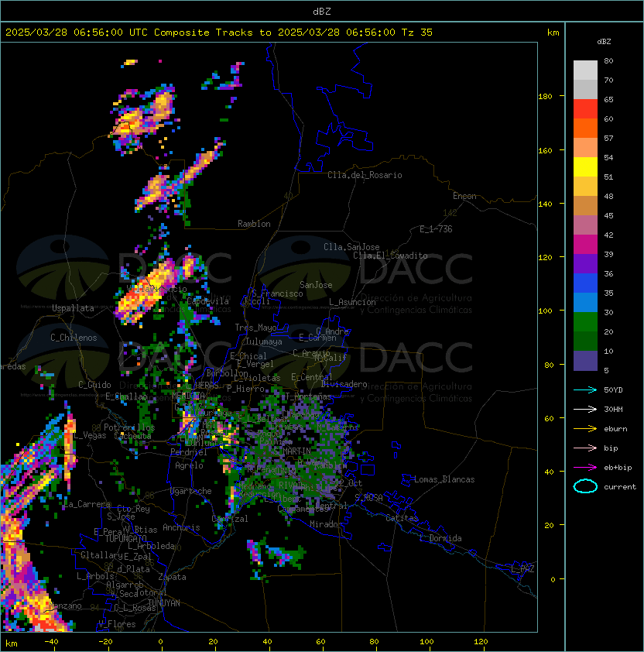Click the 'Lomas_Blancas' place label
Screen dimensions: 644x652
pos(444,479)
